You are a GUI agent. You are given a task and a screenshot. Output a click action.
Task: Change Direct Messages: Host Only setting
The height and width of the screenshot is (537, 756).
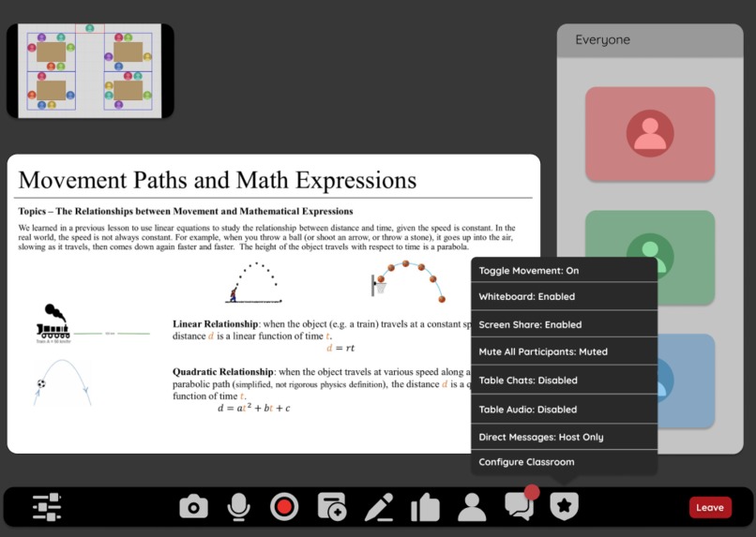tap(564, 437)
